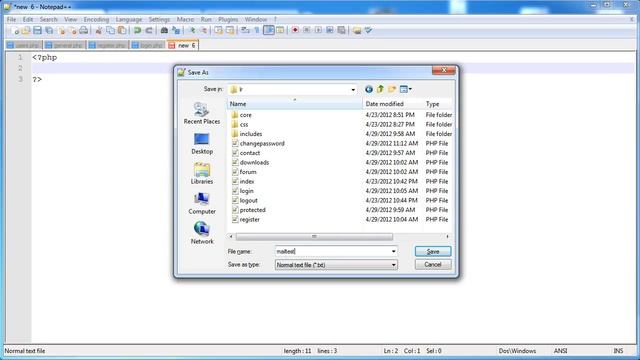Open the View Menu icon in dialog

click(x=405, y=89)
